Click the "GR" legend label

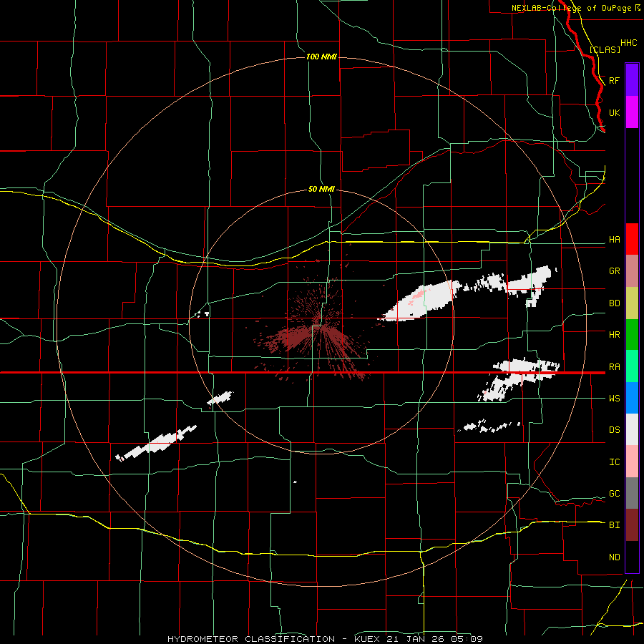click(614, 271)
